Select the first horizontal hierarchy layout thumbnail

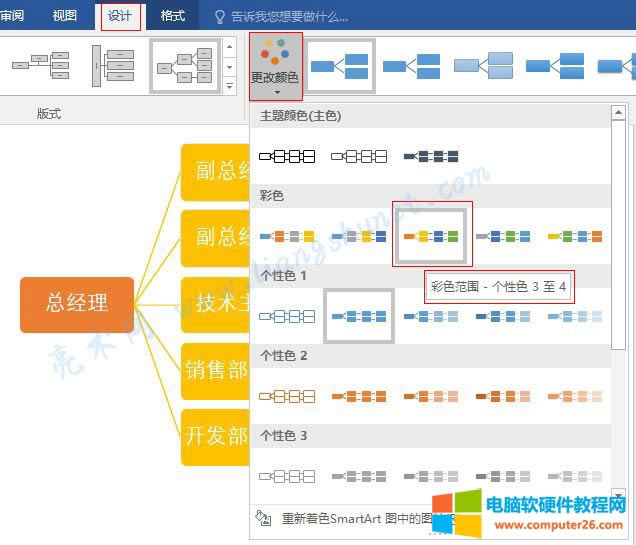tap(41, 65)
